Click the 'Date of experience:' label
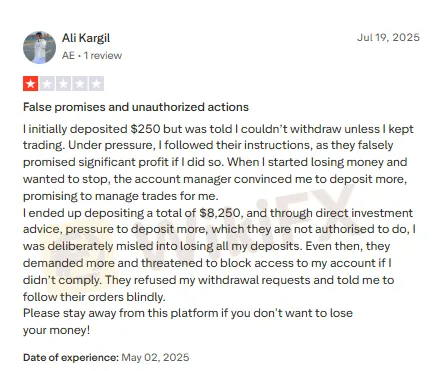 point(71,358)
